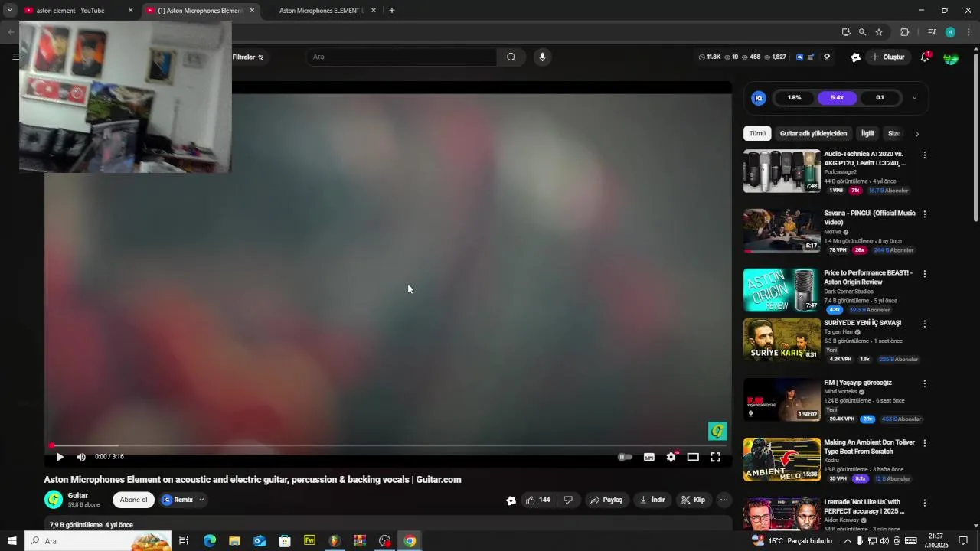Image resolution: width=980 pixels, height=551 pixels.
Task: Open Savana - PINGUI video thumbnail
Action: click(x=782, y=230)
